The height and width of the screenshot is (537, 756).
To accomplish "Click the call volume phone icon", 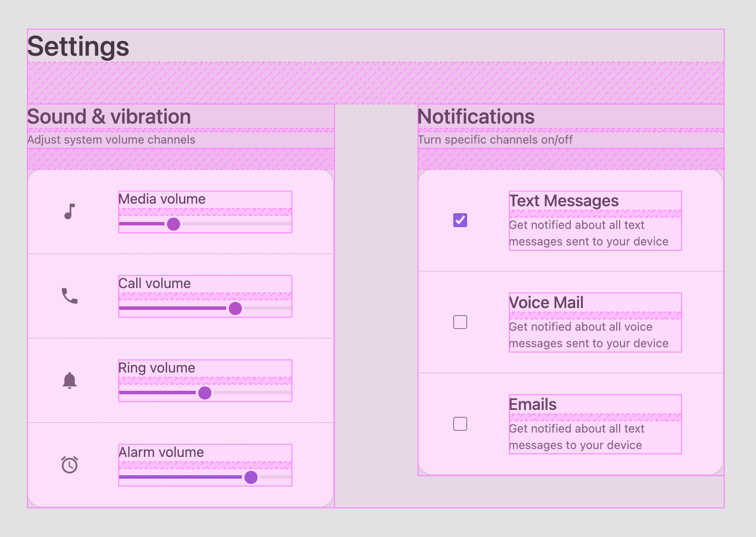I will (70, 296).
